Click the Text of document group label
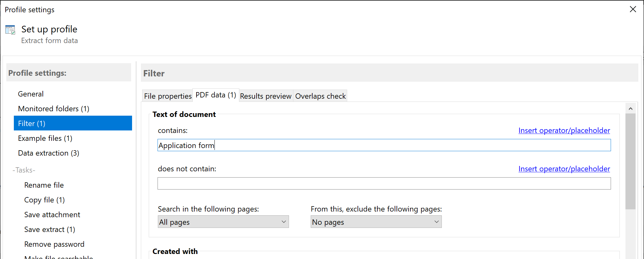 coord(184,114)
